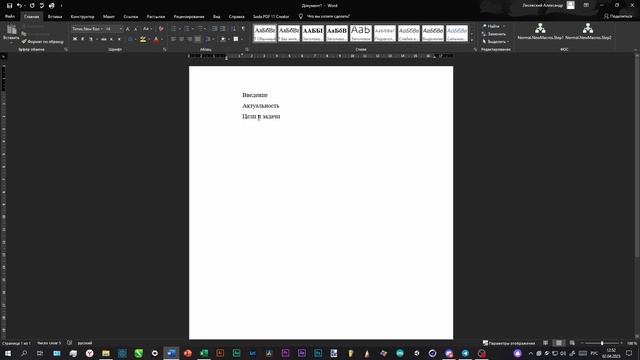Switch to the Ссылки (References) tab
This screenshot has width=640, height=360.
click(x=131, y=17)
